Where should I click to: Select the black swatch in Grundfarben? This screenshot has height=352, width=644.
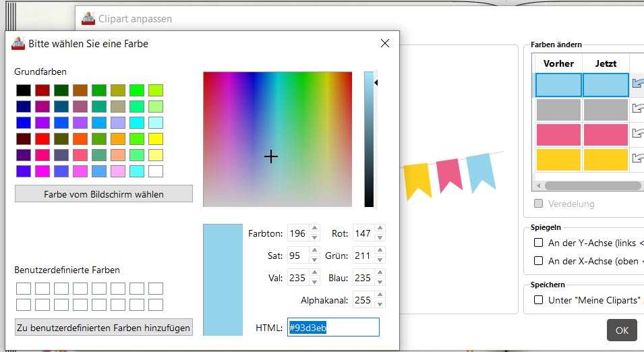point(24,90)
